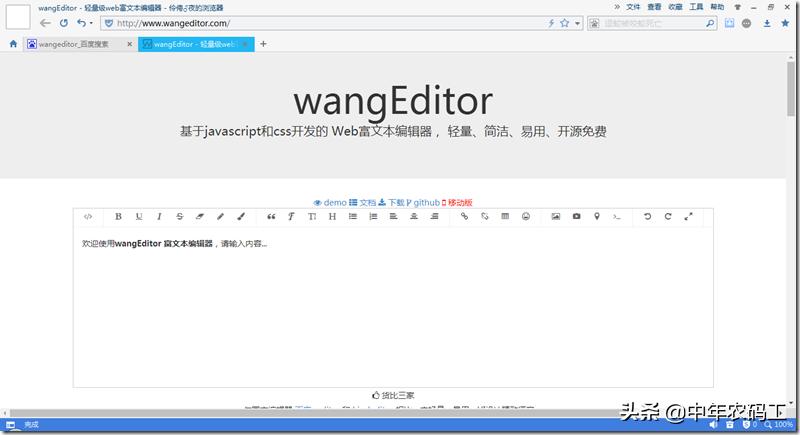Open the background color brush icon
This screenshot has height=435, width=800.
[241, 217]
